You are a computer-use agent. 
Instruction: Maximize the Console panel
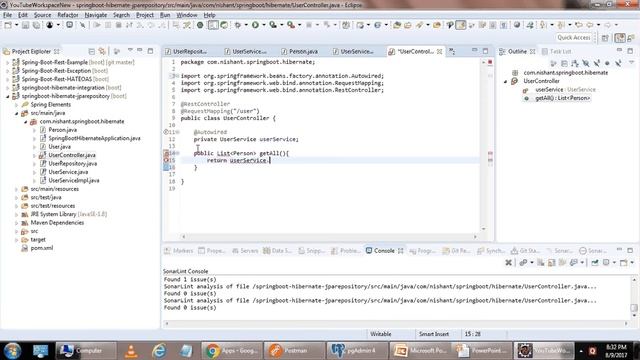tap(630, 250)
